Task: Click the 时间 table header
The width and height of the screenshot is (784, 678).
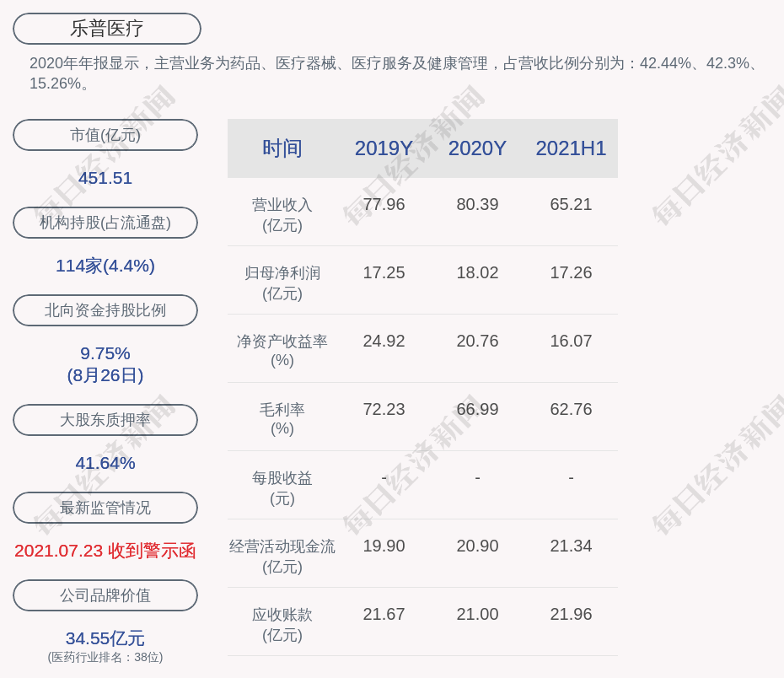Action: click(282, 148)
